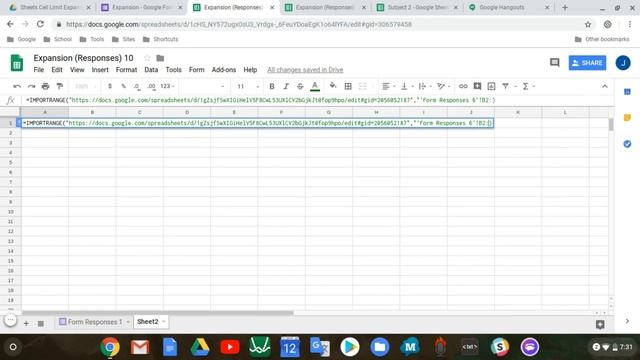The width and height of the screenshot is (640, 360).
Task: Open the View menu
Action: coord(77,70)
